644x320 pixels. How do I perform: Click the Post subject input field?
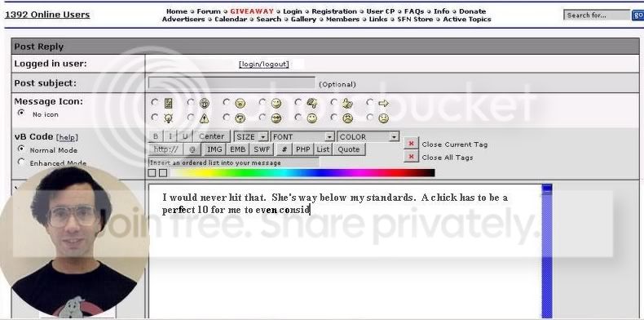point(232,83)
